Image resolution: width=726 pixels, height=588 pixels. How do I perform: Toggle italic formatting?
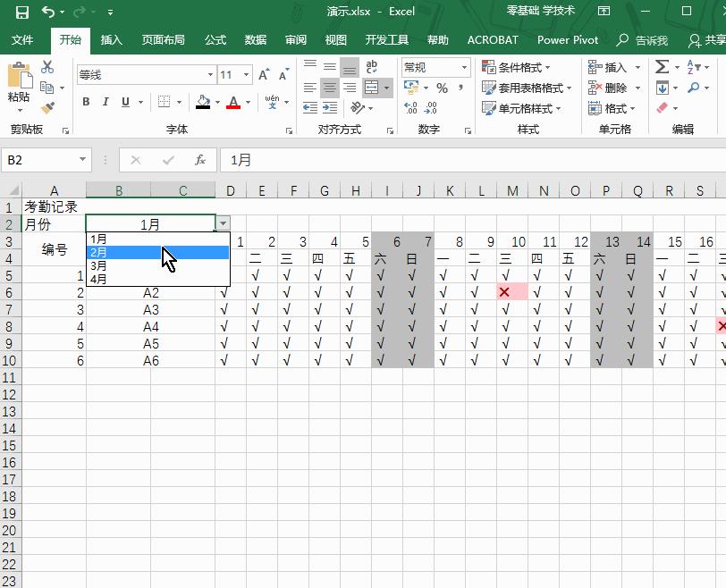pos(106,102)
